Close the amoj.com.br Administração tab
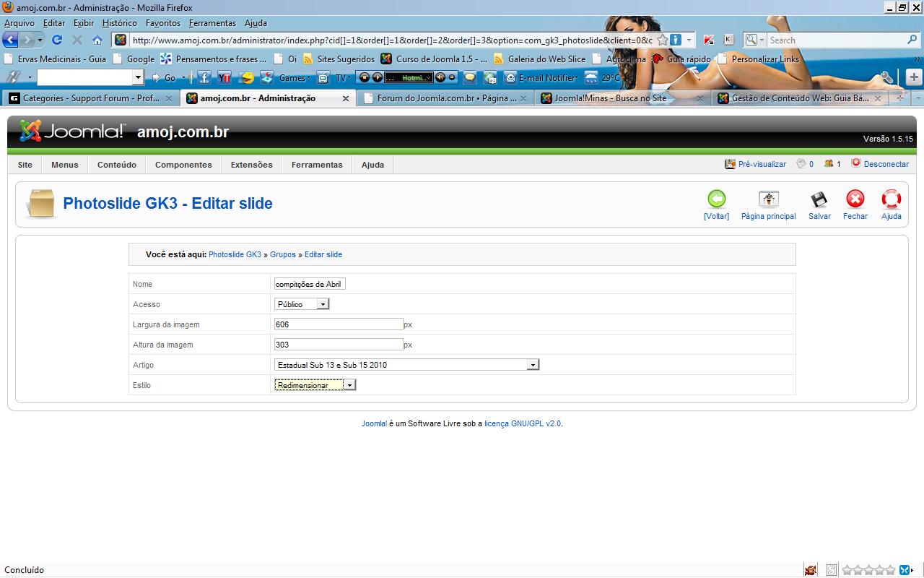The width and height of the screenshot is (924, 578). tap(347, 98)
